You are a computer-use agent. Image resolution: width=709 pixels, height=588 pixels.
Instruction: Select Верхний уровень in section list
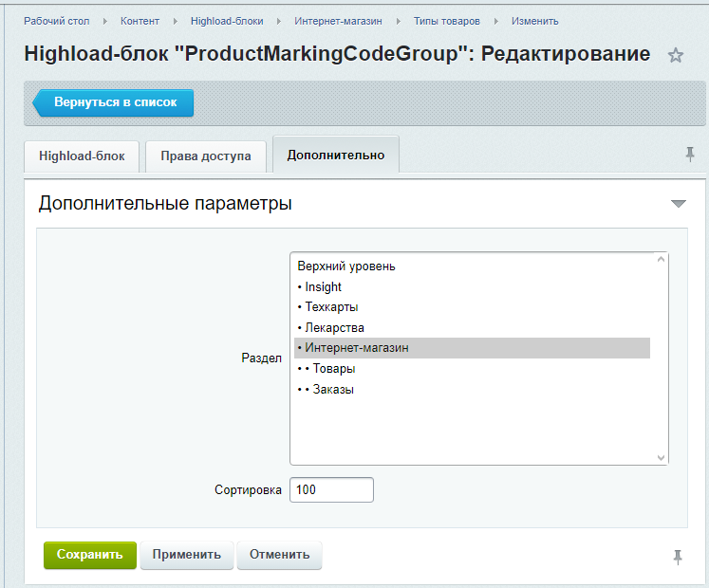472,266
